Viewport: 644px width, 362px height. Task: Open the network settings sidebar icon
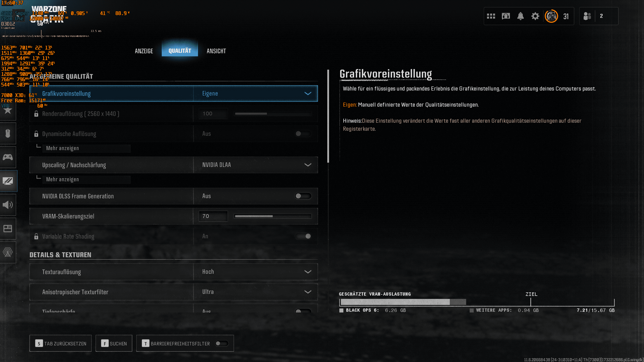8,252
